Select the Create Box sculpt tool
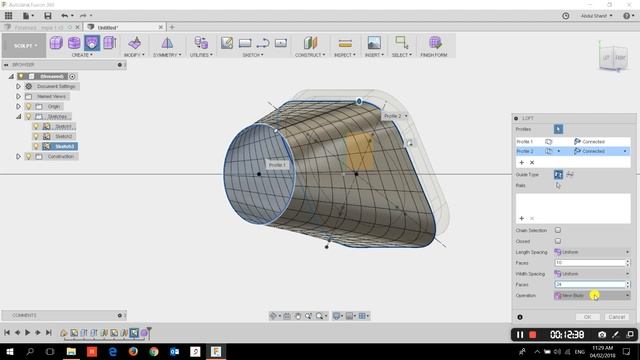Viewport: 640px width, 360px height. [56, 42]
